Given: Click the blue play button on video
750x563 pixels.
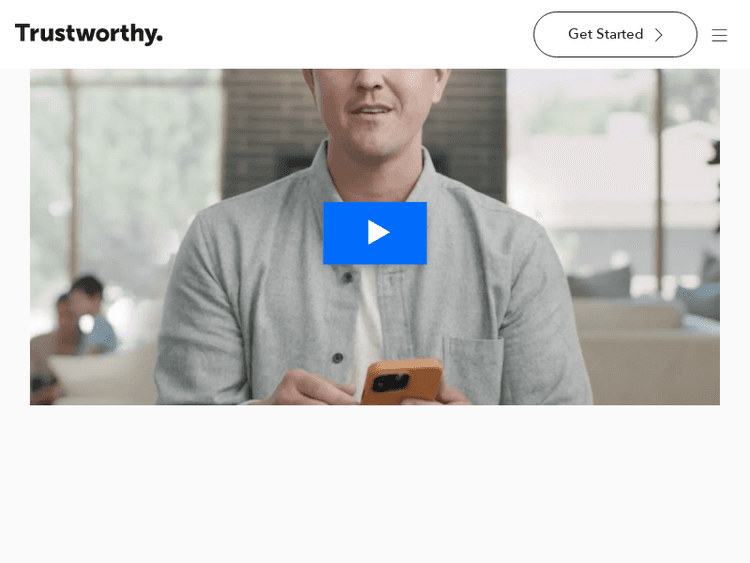Looking at the screenshot, I should tap(375, 233).
